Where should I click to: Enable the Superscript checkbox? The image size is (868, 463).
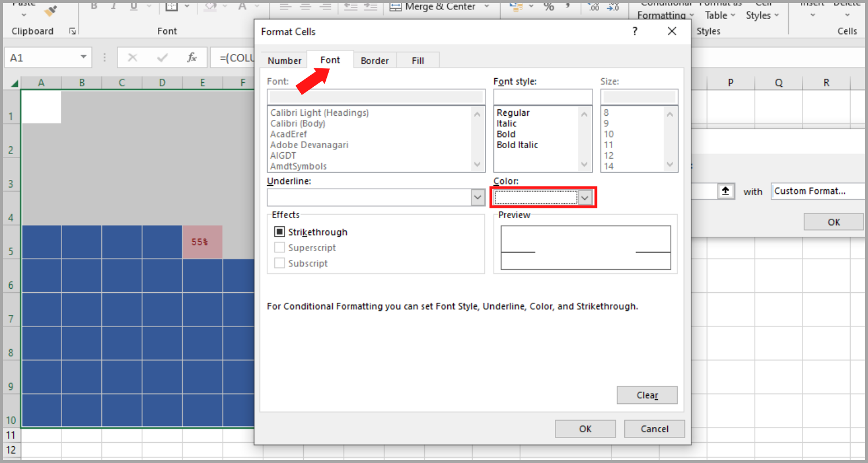click(x=279, y=248)
